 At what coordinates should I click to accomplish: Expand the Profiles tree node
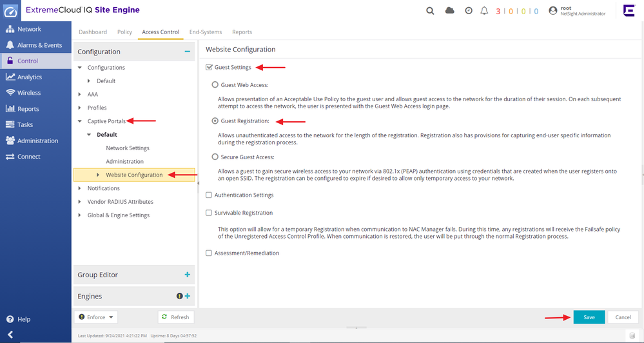(80, 108)
